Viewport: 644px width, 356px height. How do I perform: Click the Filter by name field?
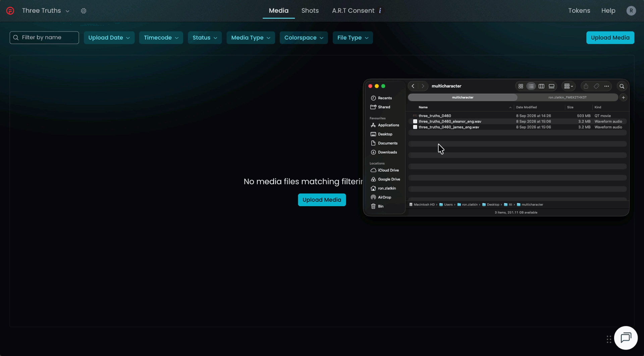click(44, 38)
